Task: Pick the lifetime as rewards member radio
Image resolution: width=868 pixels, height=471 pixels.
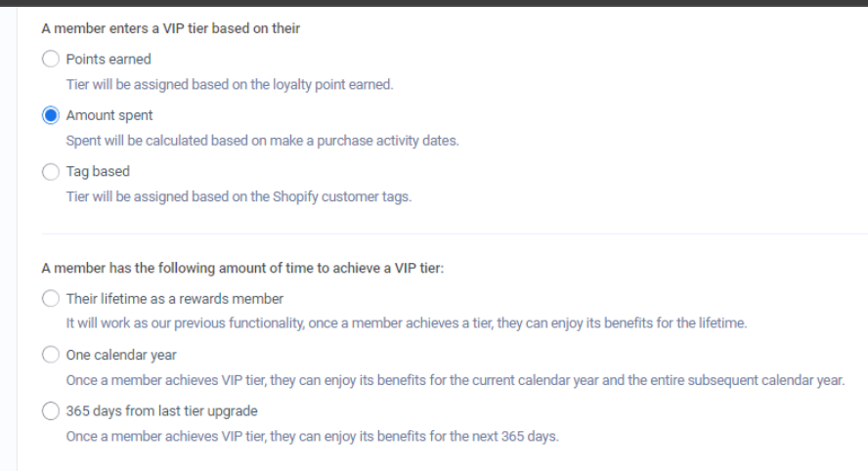Action: 50,298
